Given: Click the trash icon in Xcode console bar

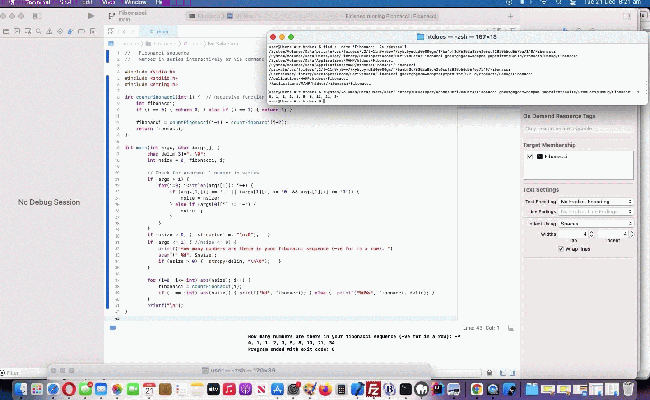Looking at the screenshot, I should point(489,373).
